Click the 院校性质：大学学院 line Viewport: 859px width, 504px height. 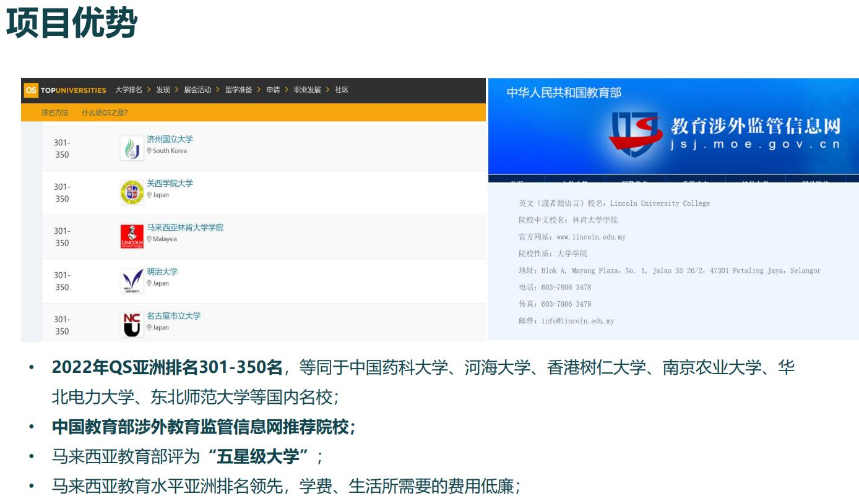(553, 254)
